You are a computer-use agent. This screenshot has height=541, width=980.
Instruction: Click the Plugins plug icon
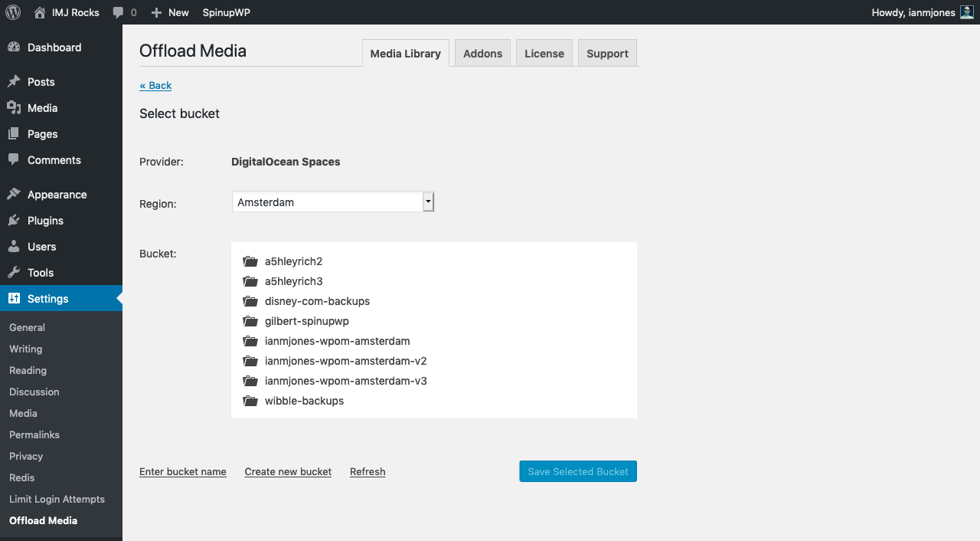point(14,221)
